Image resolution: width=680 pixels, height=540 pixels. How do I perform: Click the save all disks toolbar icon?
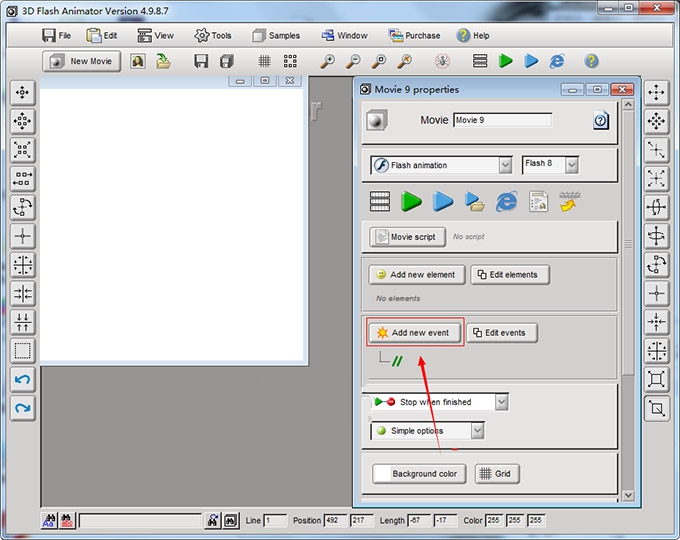coord(227,61)
